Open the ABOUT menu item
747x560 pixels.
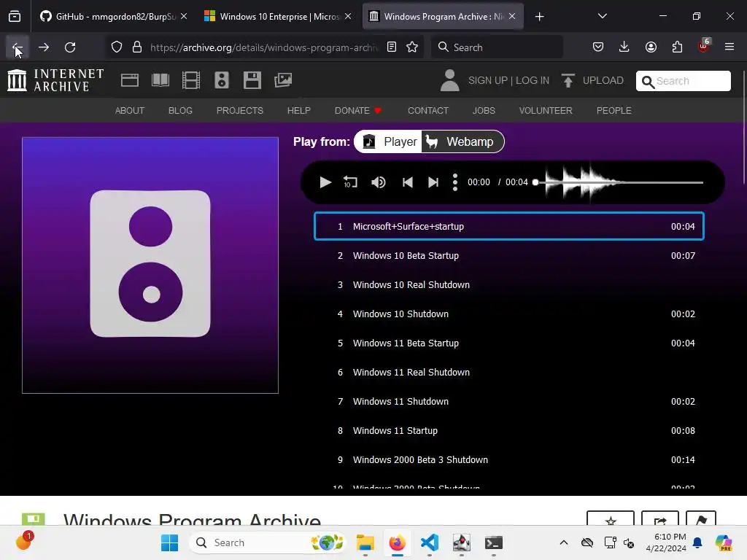[x=130, y=111]
